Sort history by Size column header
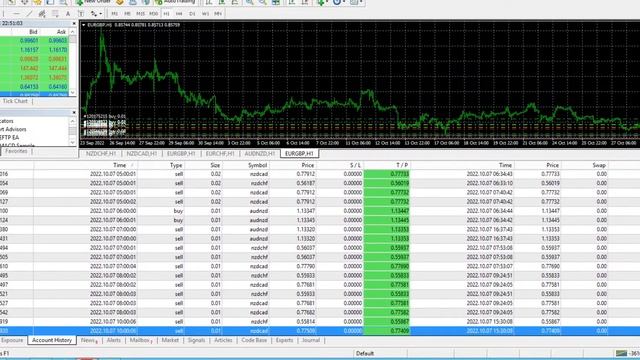 pyautogui.click(x=215, y=165)
